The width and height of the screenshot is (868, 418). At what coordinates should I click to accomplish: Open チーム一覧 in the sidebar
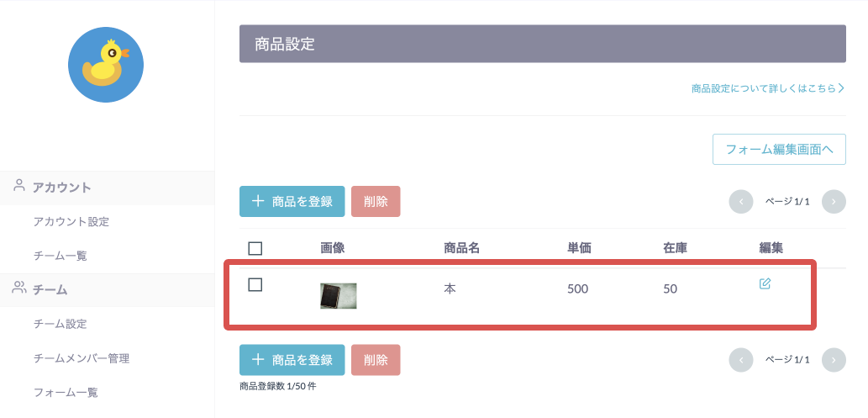point(60,257)
